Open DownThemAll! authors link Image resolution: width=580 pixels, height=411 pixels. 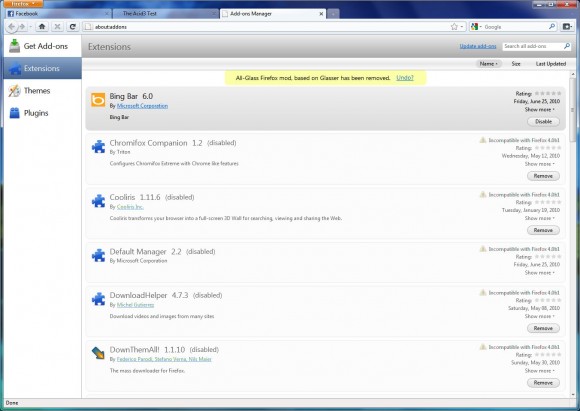pos(164,359)
